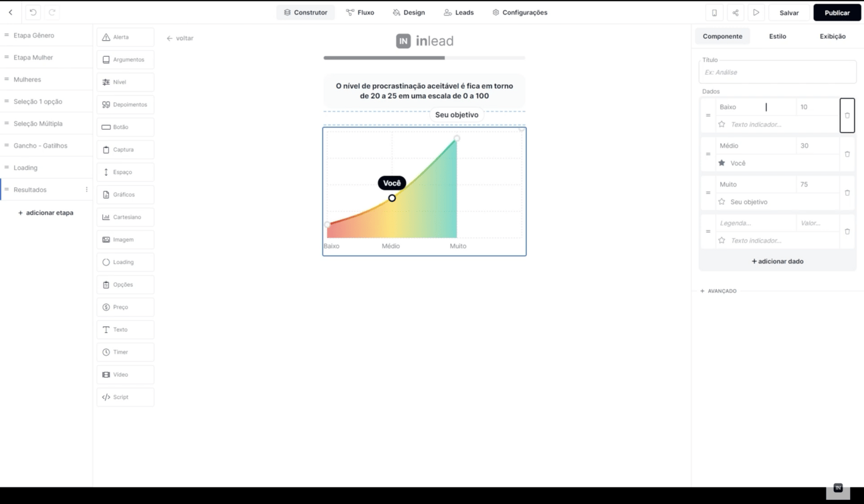The height and width of the screenshot is (504, 864).
Task: Open Configurações tab
Action: [520, 13]
